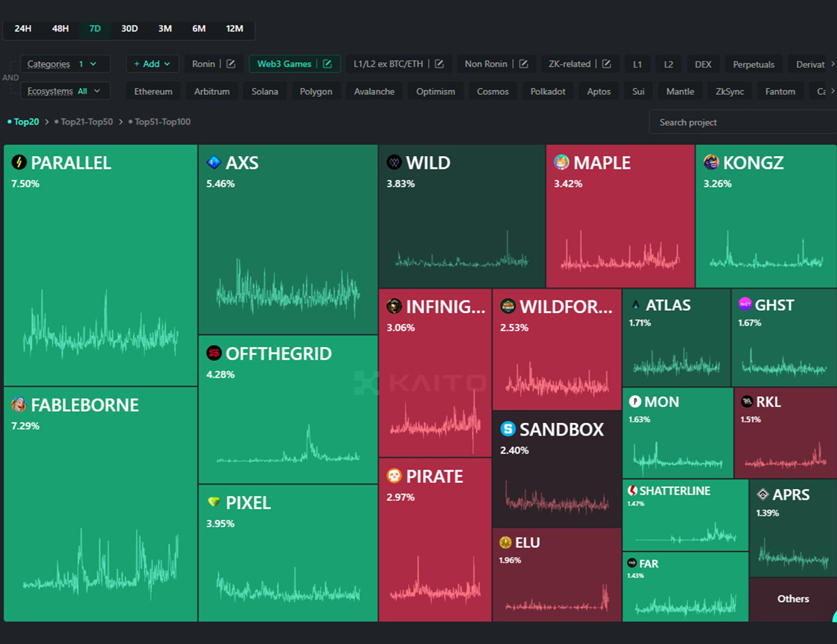Click the ELU 1.96% percentage value
Image resolution: width=837 pixels, height=644 pixels.
click(x=510, y=560)
